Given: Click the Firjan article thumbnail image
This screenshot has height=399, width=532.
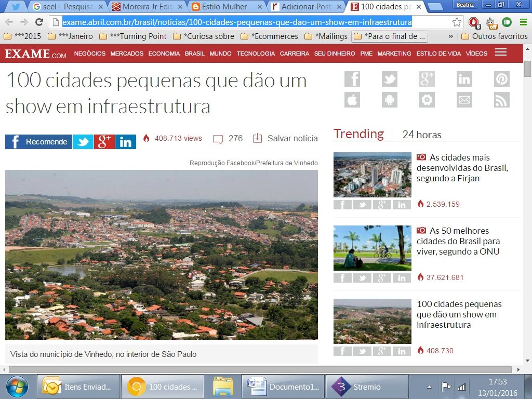Looking at the screenshot, I should [372, 175].
